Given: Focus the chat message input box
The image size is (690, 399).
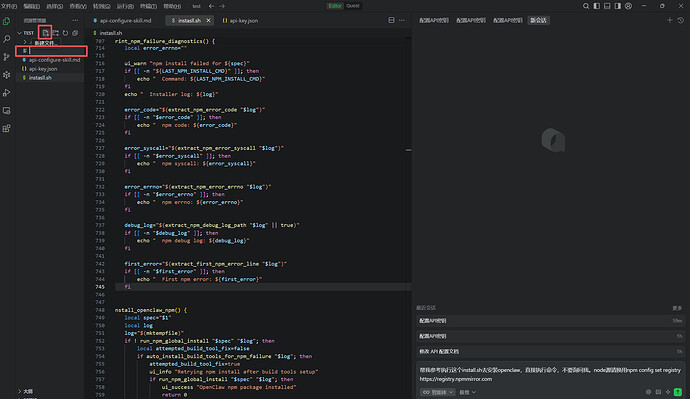Looking at the screenshot, I should pos(551,374).
